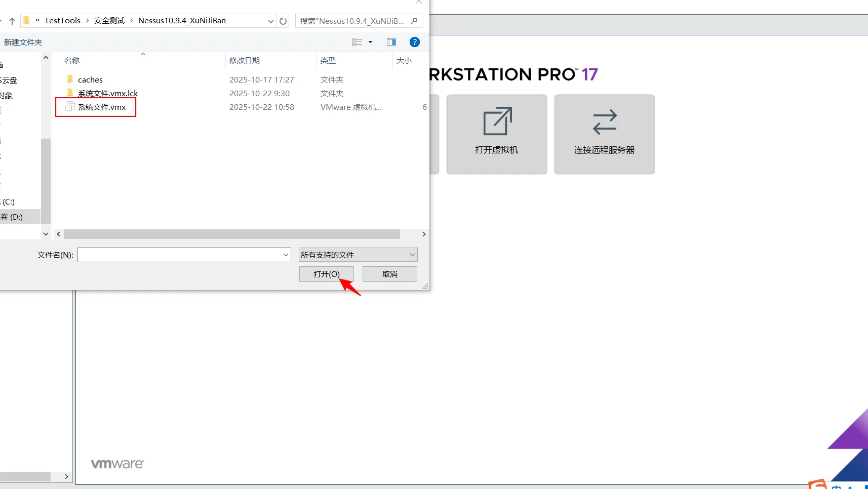
Task: Click the blue help question mark icon
Action: pyautogui.click(x=414, y=42)
